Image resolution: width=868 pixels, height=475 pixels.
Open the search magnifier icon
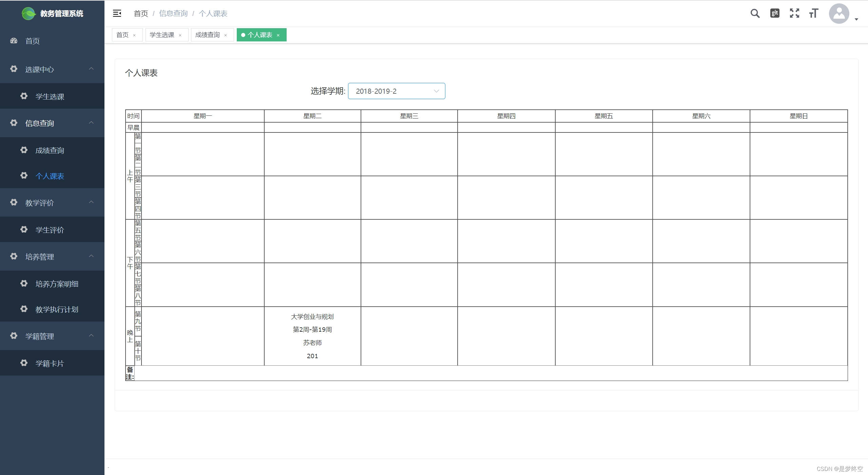point(755,13)
